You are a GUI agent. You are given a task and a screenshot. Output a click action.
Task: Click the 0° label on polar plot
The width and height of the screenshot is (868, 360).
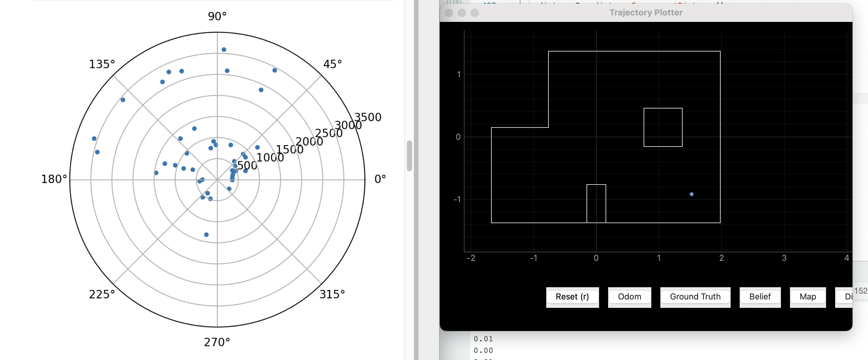(380, 179)
